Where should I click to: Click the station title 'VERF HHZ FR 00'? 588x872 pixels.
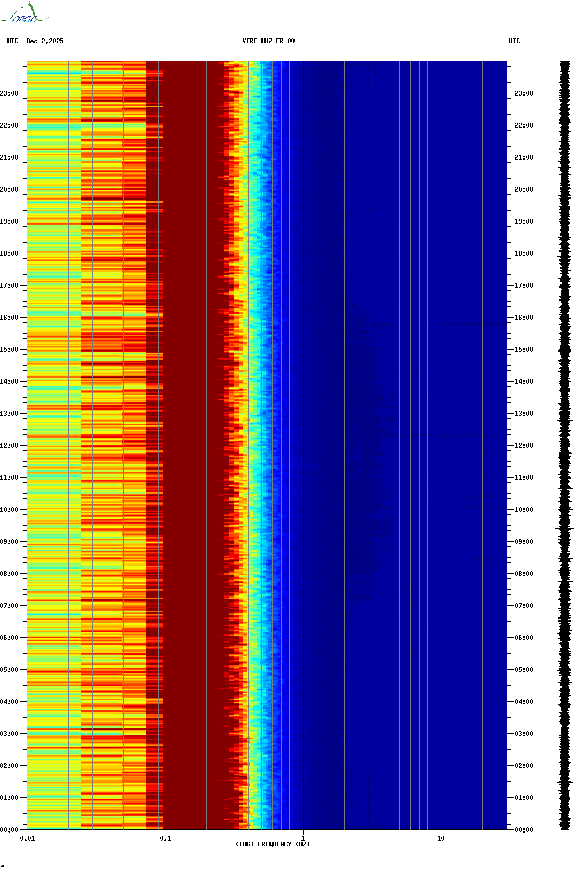(x=268, y=41)
